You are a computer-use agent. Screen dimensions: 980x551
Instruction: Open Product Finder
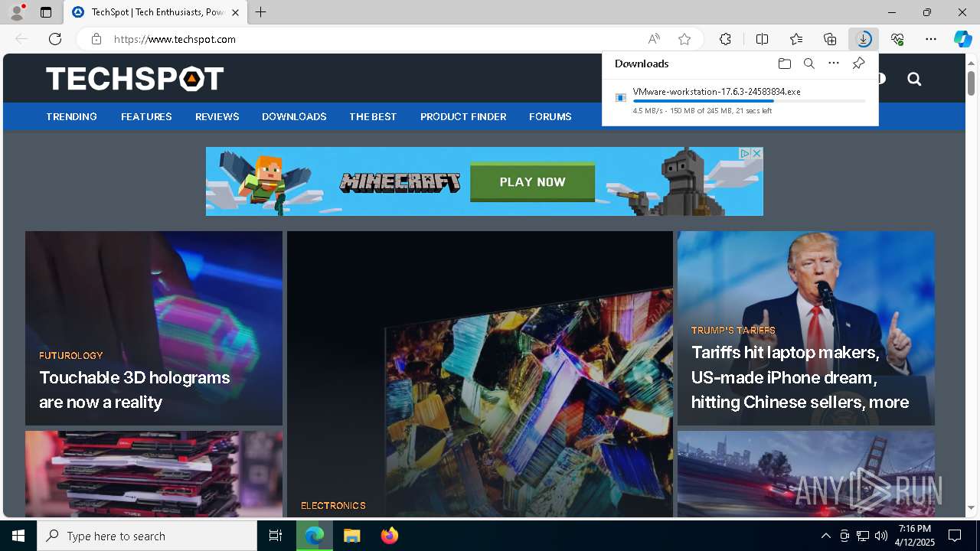pos(463,116)
